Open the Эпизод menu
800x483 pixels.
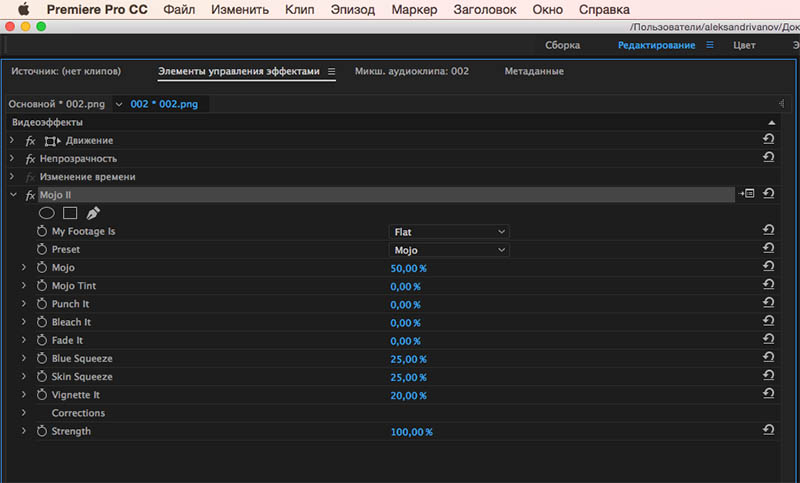pyautogui.click(x=353, y=9)
